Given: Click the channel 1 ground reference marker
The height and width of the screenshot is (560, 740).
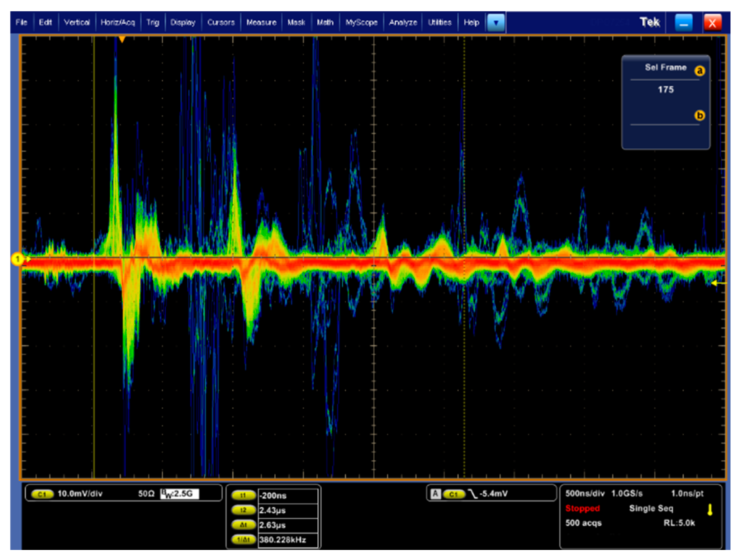Looking at the screenshot, I should pyautogui.click(x=17, y=259).
